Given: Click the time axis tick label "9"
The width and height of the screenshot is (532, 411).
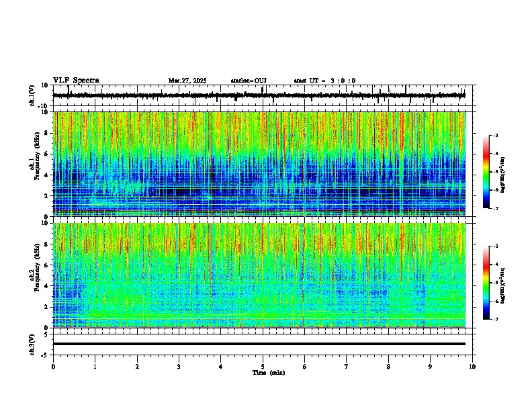Looking at the screenshot, I should [430, 367].
